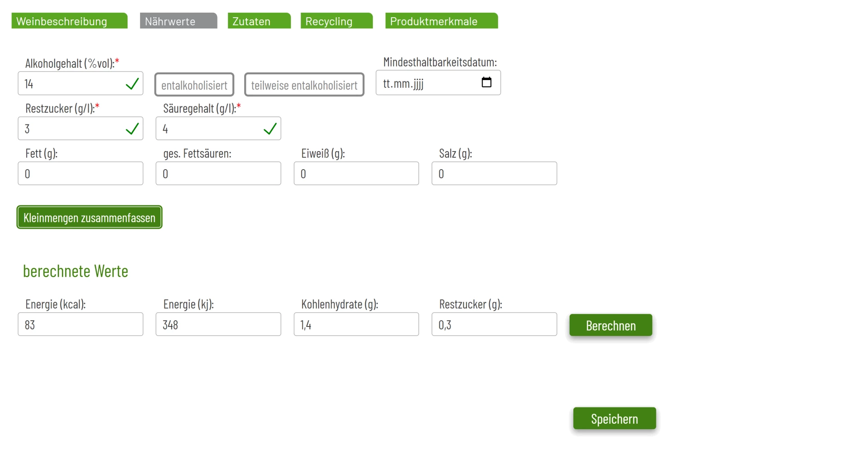Open the Nährwerte tab
The width and height of the screenshot is (868, 464).
coord(178,21)
